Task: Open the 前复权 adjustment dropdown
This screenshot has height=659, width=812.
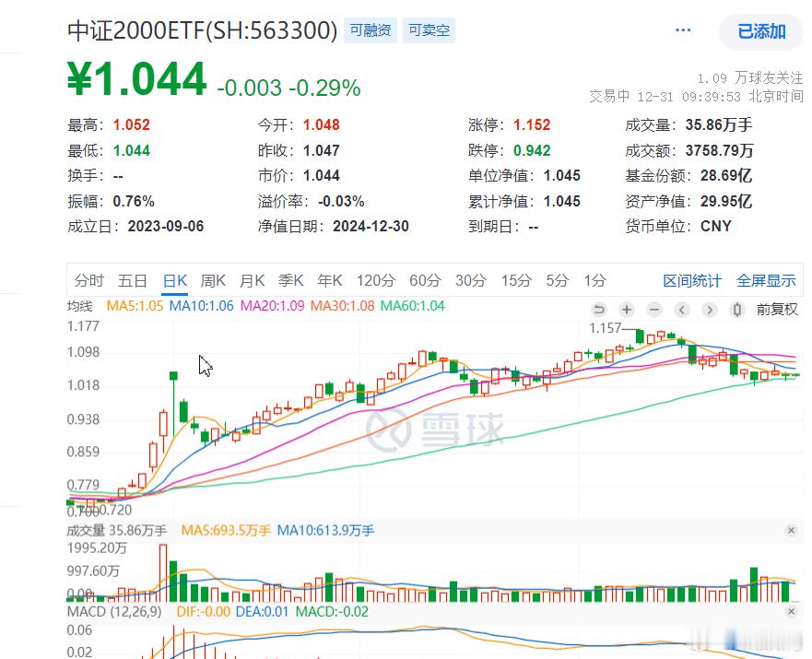Action: [x=777, y=310]
